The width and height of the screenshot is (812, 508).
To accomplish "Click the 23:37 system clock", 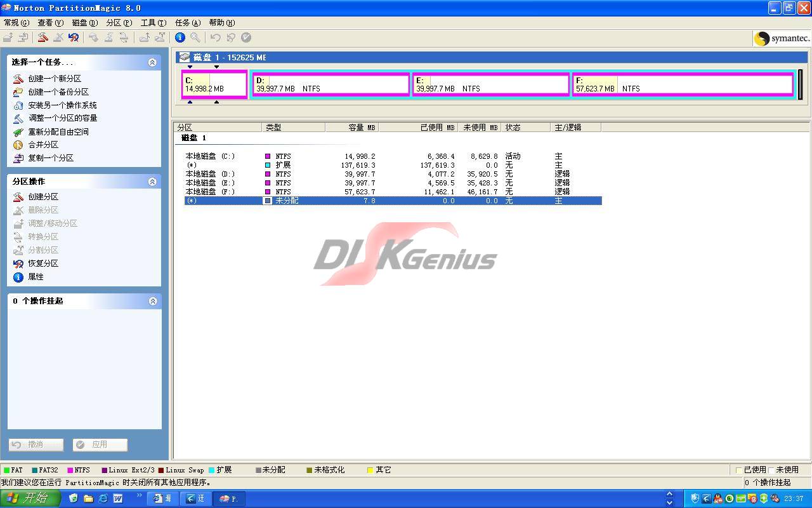I will point(794,498).
